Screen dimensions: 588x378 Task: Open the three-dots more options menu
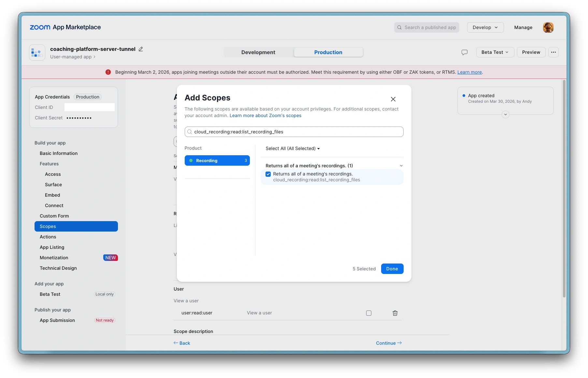pyautogui.click(x=553, y=52)
